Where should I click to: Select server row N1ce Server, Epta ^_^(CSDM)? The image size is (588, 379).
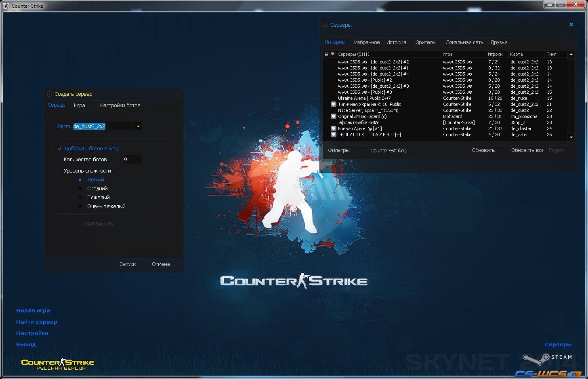[x=448, y=110]
